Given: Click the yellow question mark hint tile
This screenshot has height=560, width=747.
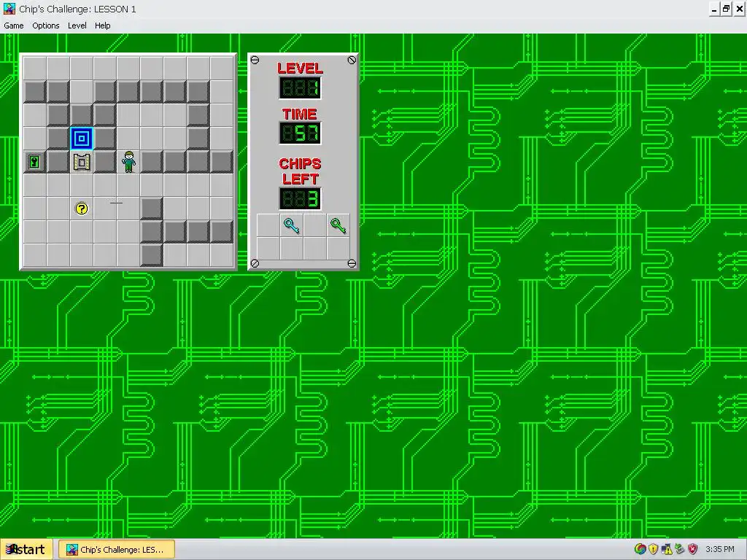Looking at the screenshot, I should point(82,209).
